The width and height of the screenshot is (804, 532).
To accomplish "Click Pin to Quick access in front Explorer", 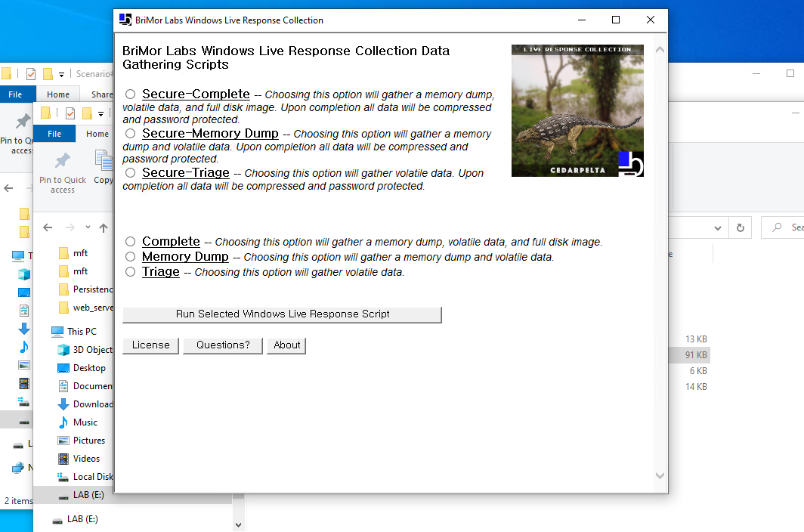I will pyautogui.click(x=63, y=173).
